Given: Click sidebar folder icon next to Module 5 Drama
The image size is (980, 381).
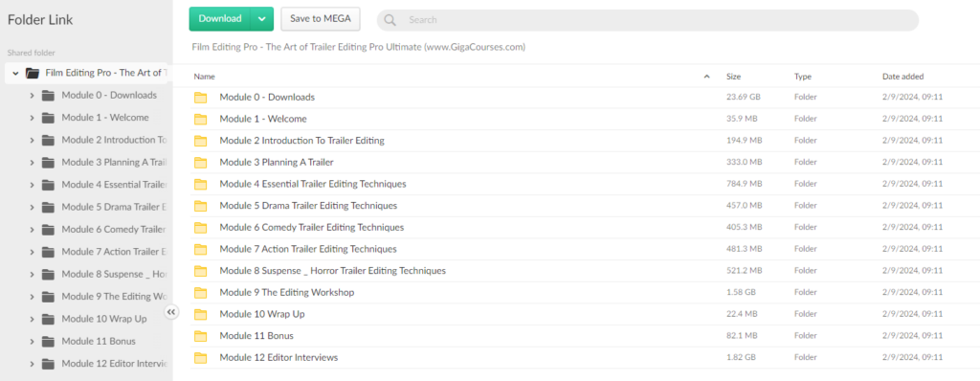Looking at the screenshot, I should click(48, 207).
